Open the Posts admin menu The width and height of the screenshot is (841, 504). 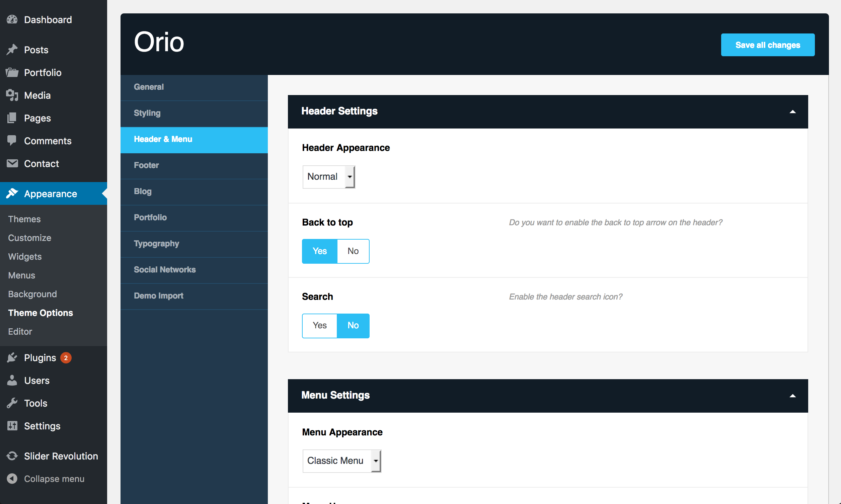[x=36, y=50]
